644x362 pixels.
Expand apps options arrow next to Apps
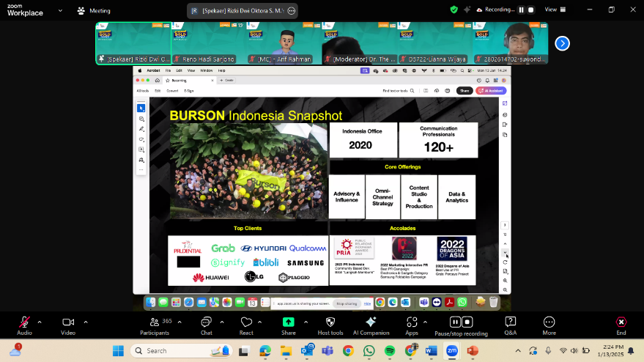tap(425, 322)
